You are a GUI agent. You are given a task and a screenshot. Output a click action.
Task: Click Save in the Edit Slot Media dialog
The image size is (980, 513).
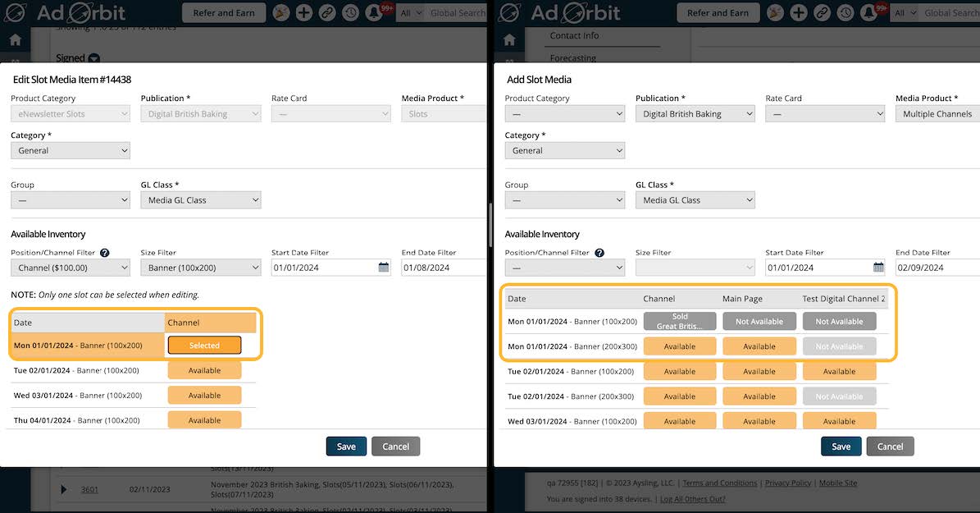pyautogui.click(x=346, y=446)
